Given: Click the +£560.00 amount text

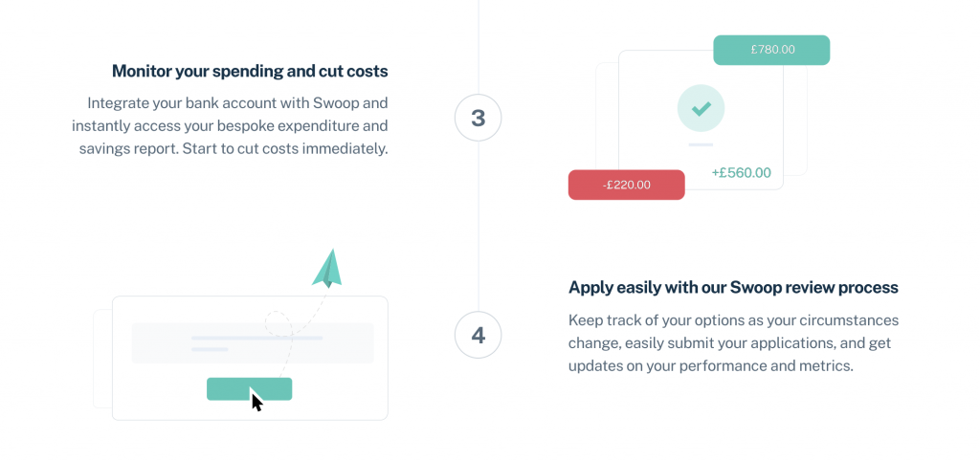Looking at the screenshot, I should pyautogui.click(x=741, y=173).
